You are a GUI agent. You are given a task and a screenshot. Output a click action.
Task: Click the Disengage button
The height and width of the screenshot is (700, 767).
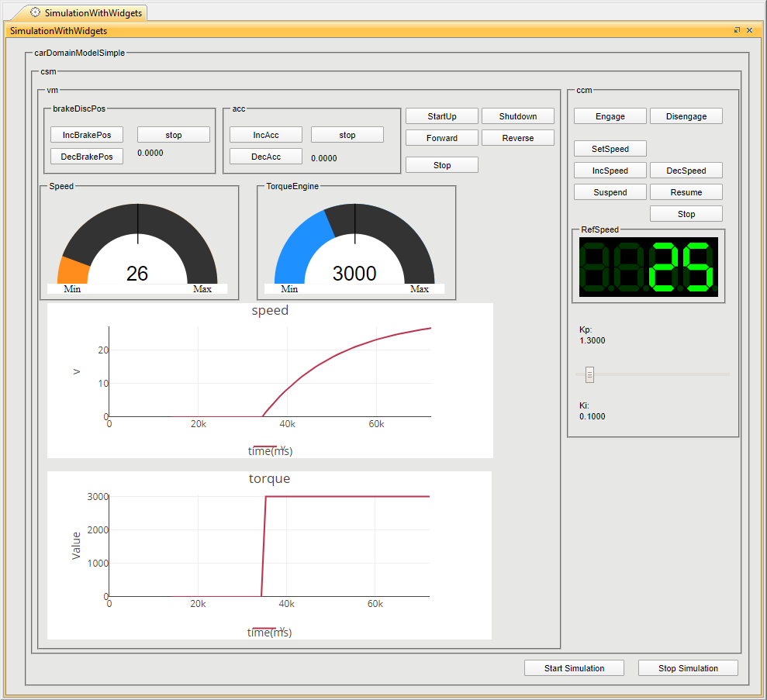(686, 116)
